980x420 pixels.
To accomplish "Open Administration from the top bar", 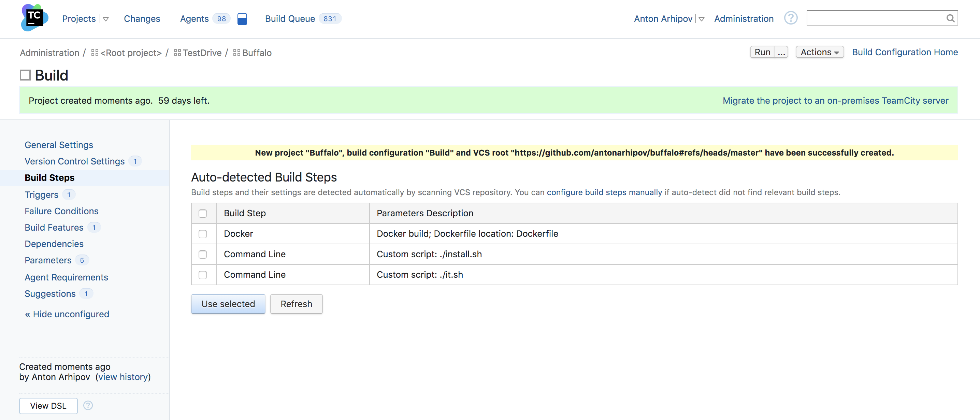I will click(x=744, y=19).
